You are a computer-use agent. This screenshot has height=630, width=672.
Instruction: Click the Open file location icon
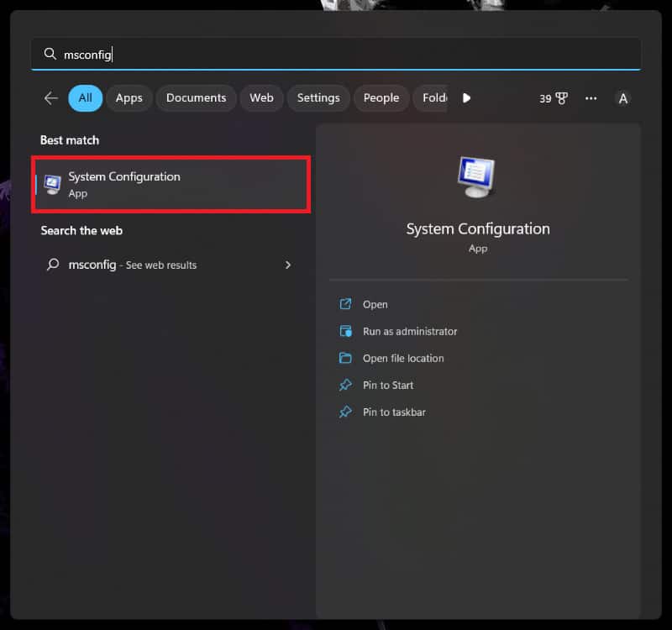pyautogui.click(x=347, y=358)
